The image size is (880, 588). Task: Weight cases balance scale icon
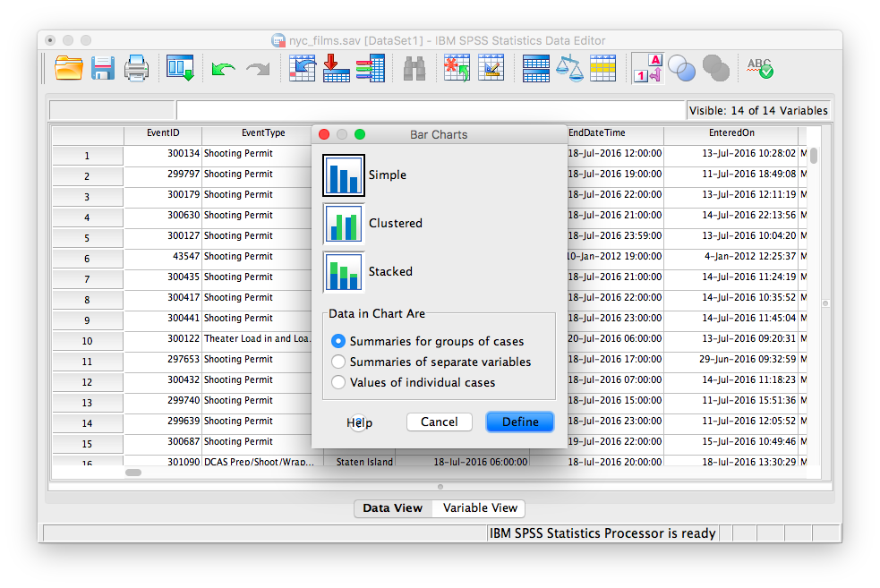pos(569,68)
